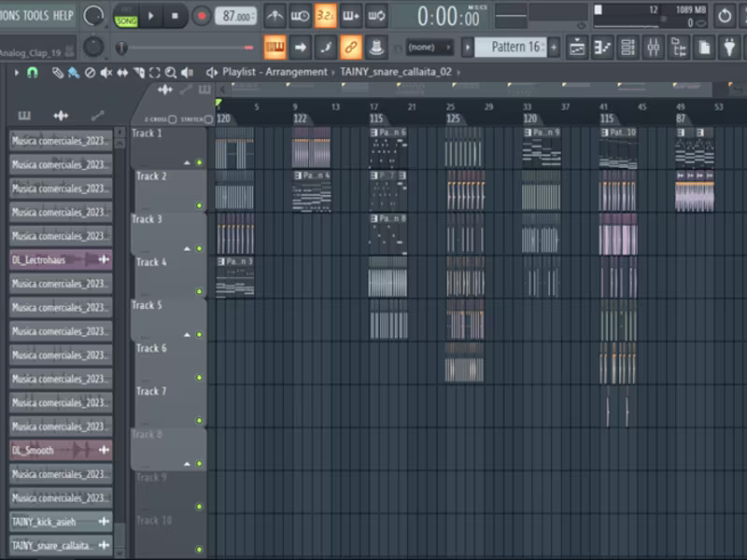The width and height of the screenshot is (747, 560).
Task: Select the Zoom magnifier tool
Action: (171, 72)
